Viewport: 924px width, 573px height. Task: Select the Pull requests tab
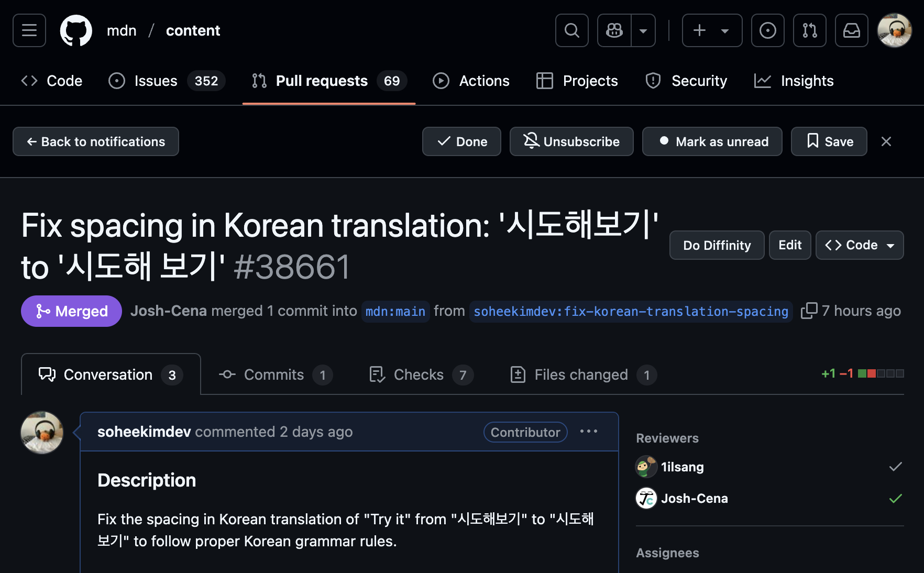329,81
